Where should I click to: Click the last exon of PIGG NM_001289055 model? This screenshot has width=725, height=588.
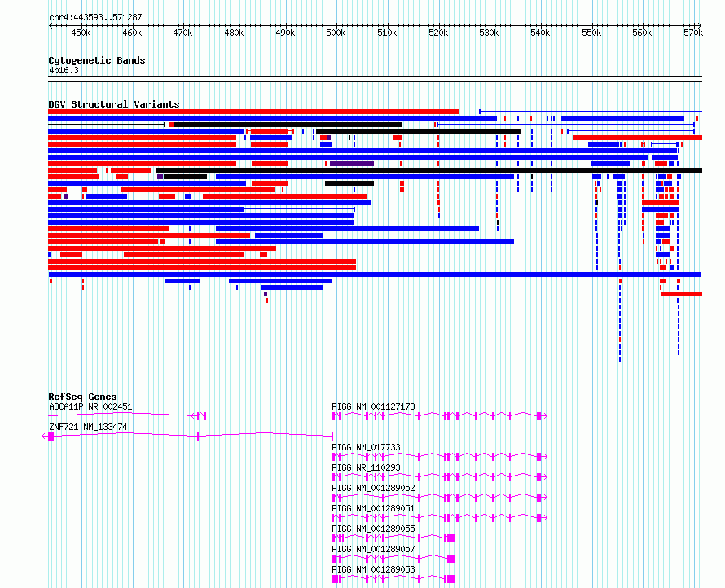[x=450, y=538]
